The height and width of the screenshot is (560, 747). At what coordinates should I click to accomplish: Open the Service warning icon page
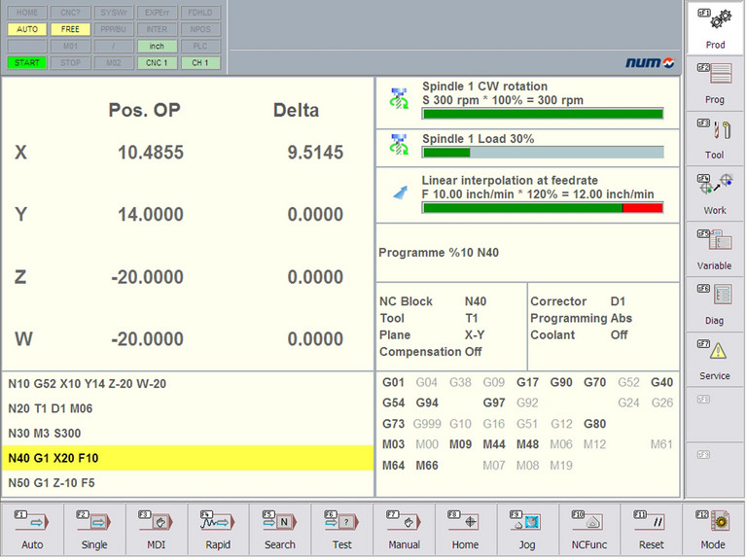pos(715,358)
